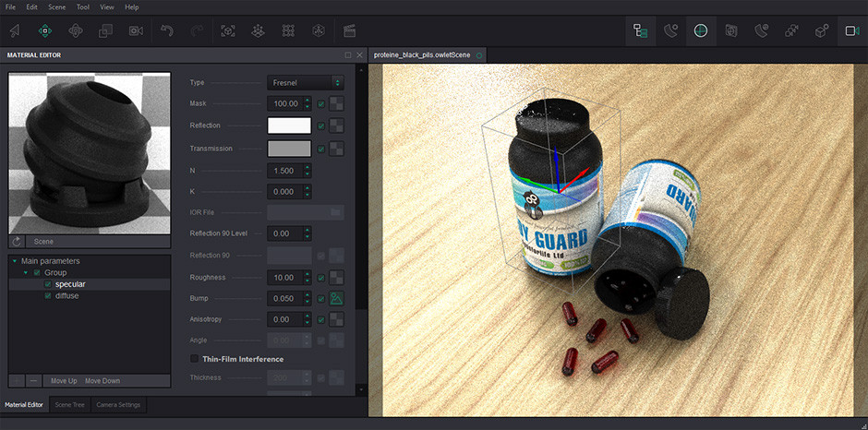
Task: Toggle the Mask texture checkbox
Action: point(320,103)
